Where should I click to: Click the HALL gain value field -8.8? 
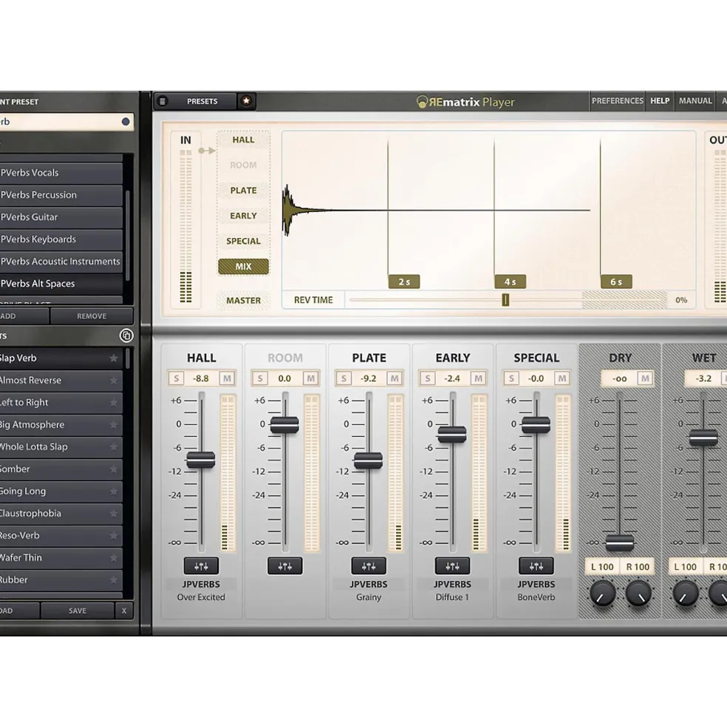pos(201,378)
